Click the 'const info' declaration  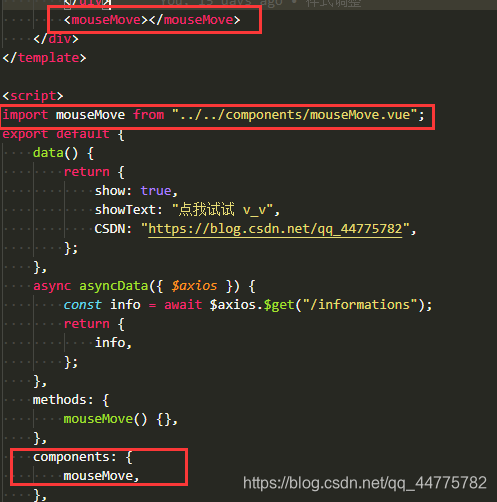coord(102,305)
